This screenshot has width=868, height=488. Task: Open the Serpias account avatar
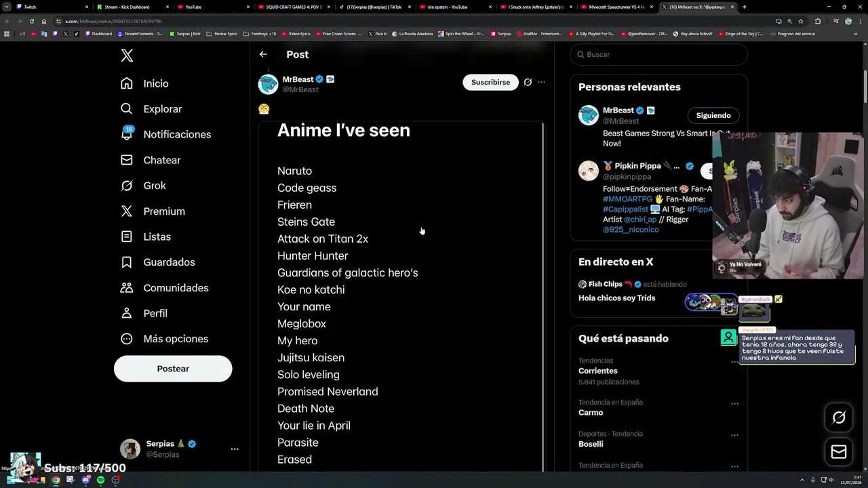(x=130, y=449)
